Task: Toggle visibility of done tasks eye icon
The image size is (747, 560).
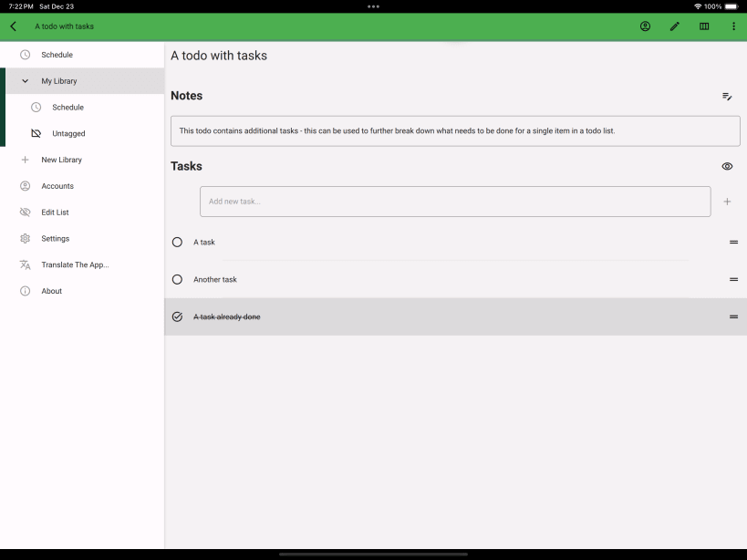Action: point(727,166)
